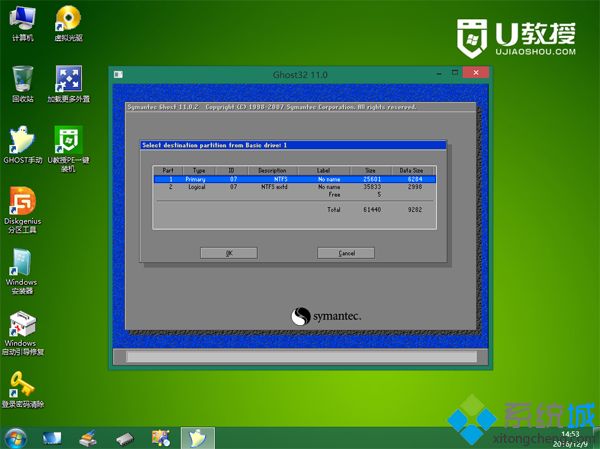This screenshot has width=600, height=449.
Task: Open the 回收站 recycle bin icon
Action: click(x=23, y=84)
